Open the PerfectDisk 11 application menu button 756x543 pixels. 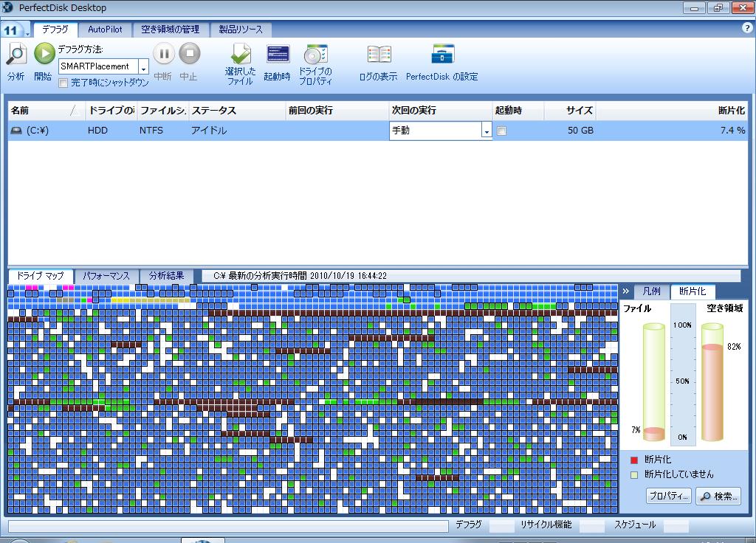click(15, 30)
